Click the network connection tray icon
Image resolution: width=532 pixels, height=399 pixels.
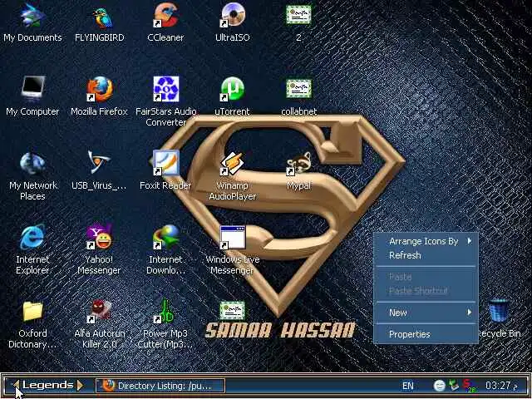pyautogui.click(x=454, y=386)
